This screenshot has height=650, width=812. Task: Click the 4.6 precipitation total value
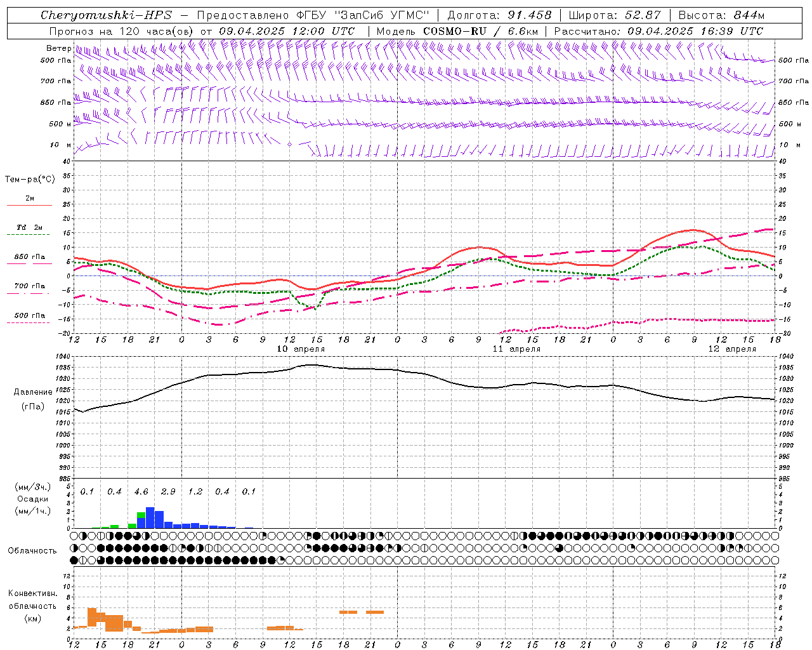tap(141, 492)
